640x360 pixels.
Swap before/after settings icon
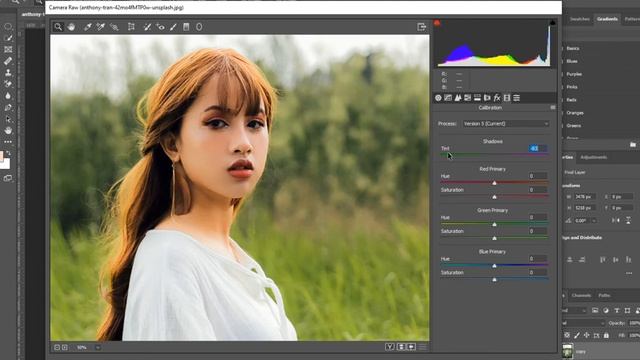click(x=401, y=347)
